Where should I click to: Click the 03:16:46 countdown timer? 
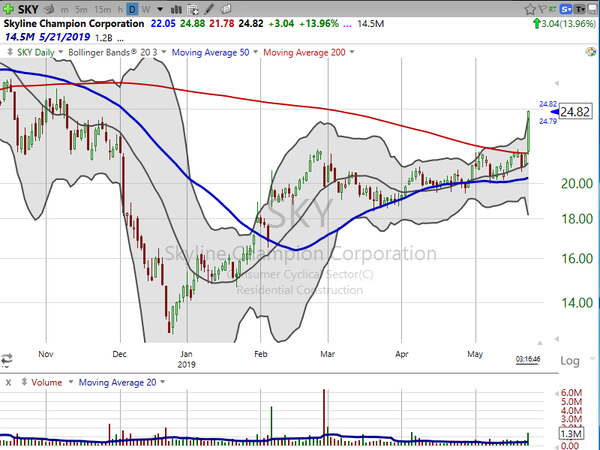[x=528, y=359]
